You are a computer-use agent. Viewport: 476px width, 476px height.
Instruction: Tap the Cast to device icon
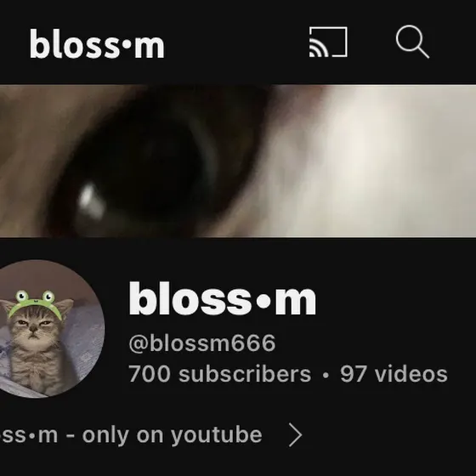(x=328, y=42)
